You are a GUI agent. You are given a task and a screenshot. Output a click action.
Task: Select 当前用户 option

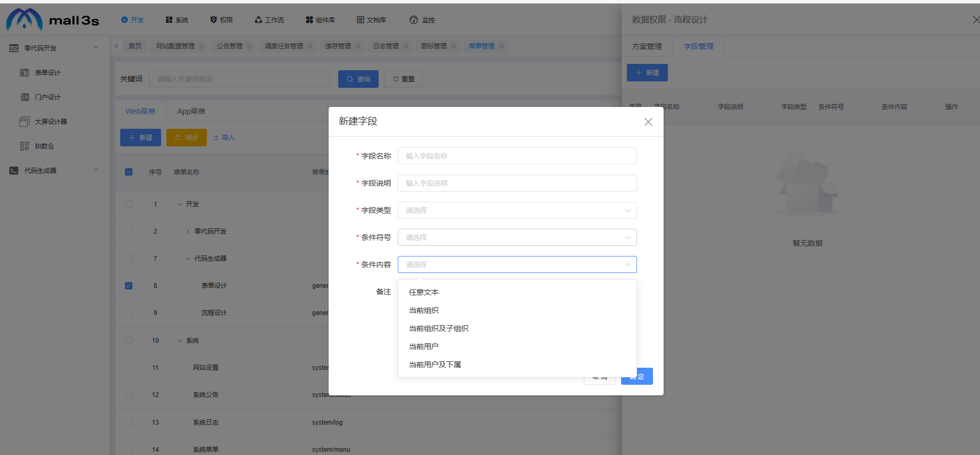click(517, 346)
